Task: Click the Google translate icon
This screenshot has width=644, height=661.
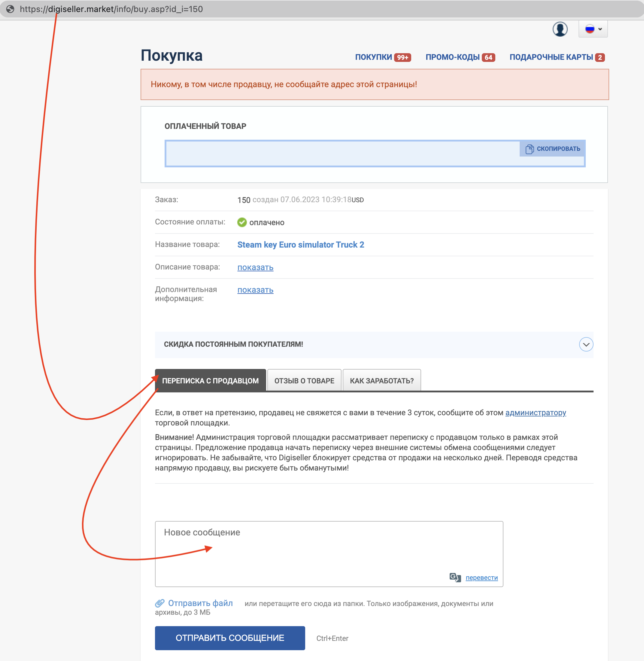Action: (x=455, y=577)
